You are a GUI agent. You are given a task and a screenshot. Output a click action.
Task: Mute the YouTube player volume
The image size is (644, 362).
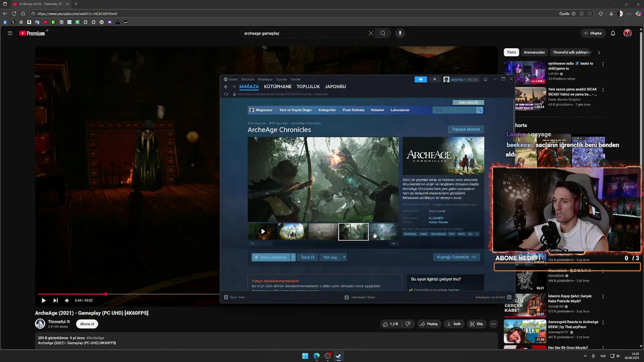point(67,300)
